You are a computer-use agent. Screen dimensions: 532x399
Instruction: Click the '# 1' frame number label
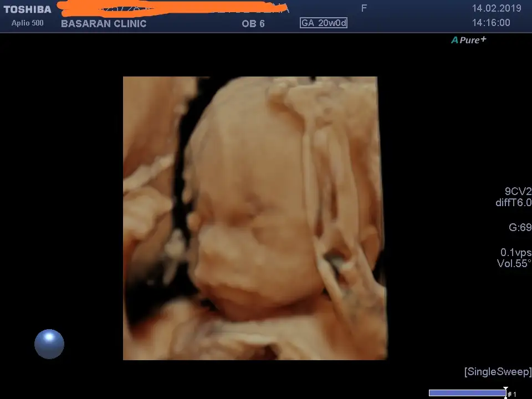pyautogui.click(x=512, y=394)
